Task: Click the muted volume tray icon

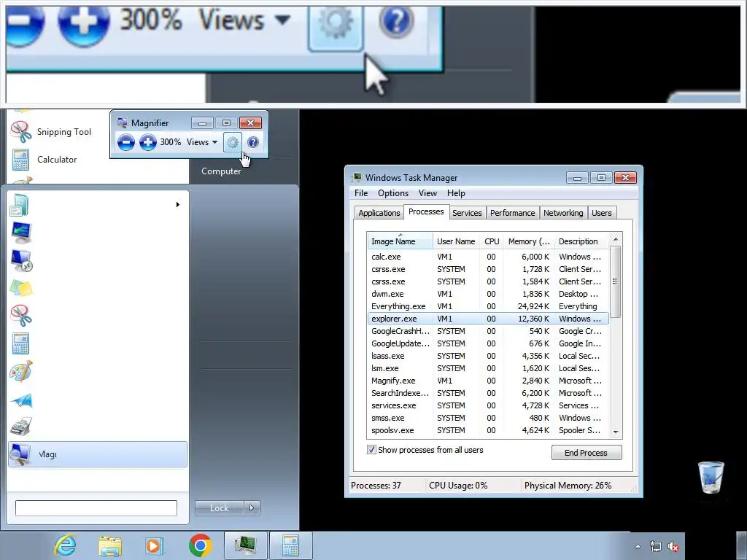Action: click(673, 547)
